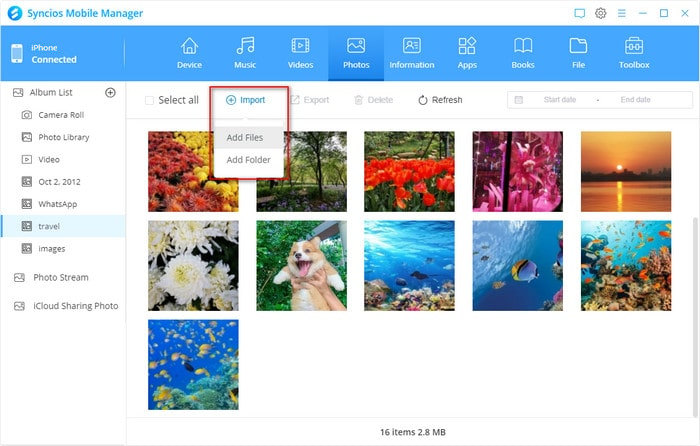Image resolution: width=700 pixels, height=446 pixels.
Task: Select the Photos tab
Action: [356, 54]
